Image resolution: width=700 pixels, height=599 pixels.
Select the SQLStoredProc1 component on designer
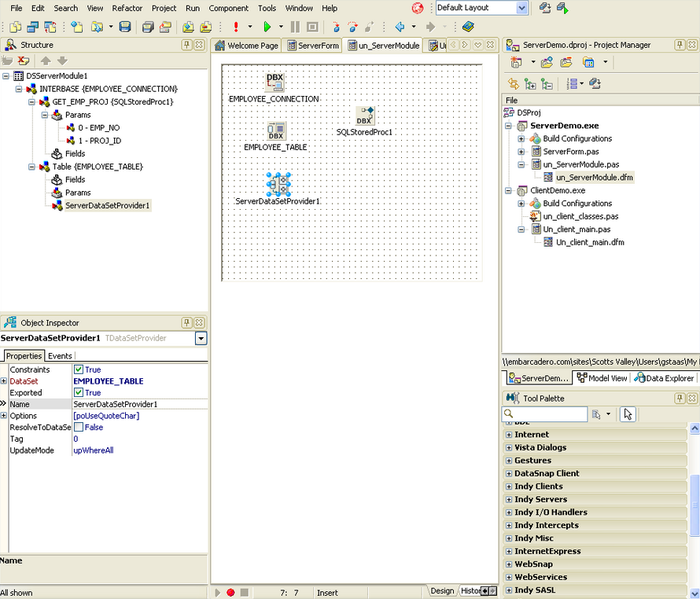365,116
